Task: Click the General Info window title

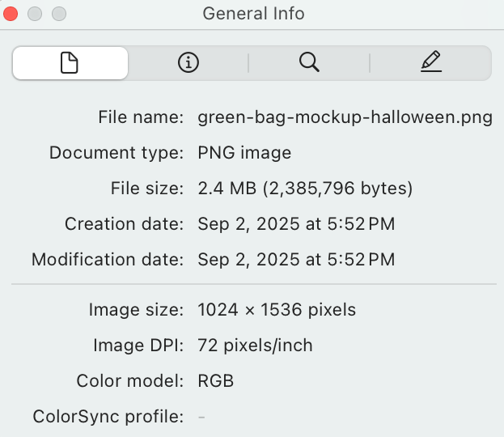Action: 252,14
